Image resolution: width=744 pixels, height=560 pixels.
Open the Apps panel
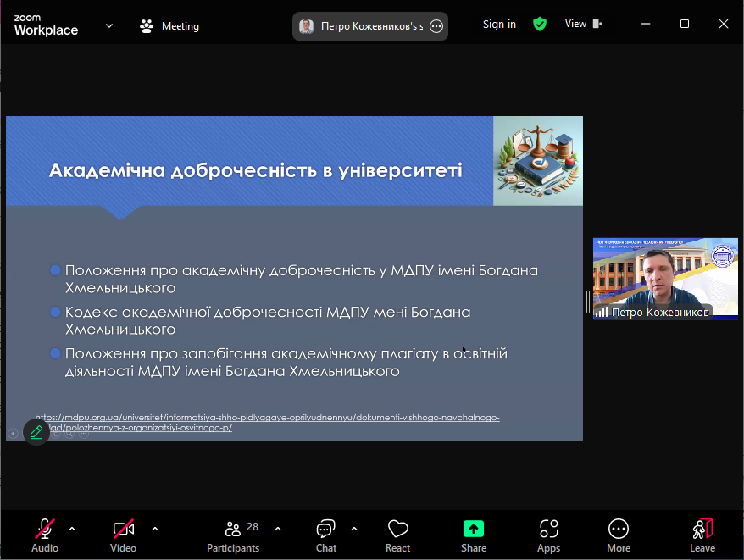coord(548,535)
